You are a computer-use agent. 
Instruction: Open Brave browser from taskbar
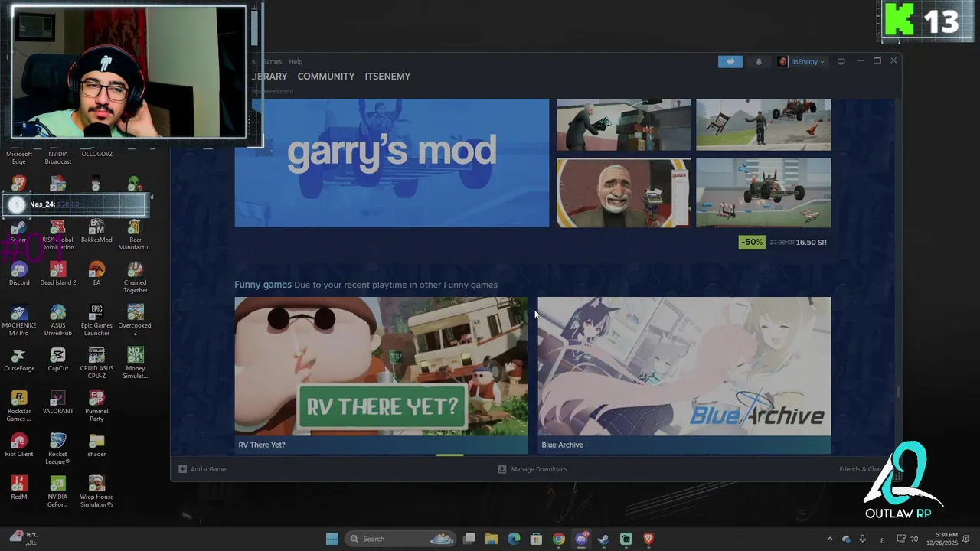tap(648, 539)
